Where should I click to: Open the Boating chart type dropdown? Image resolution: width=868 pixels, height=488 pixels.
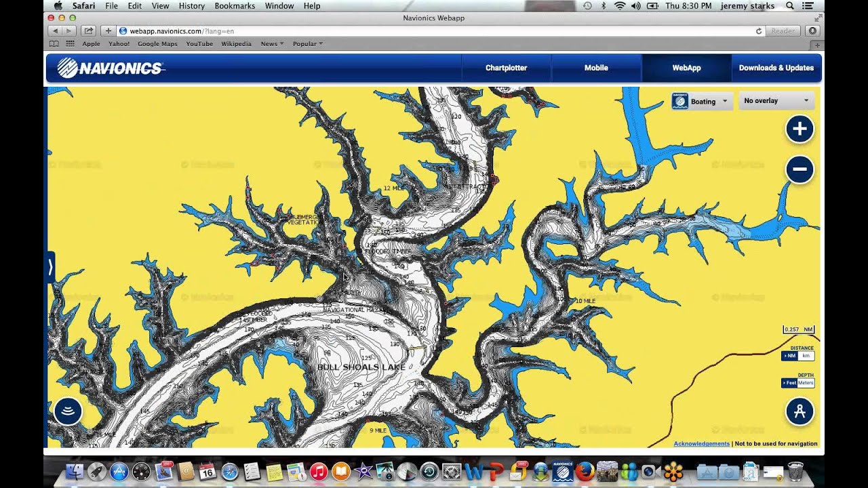tap(702, 101)
